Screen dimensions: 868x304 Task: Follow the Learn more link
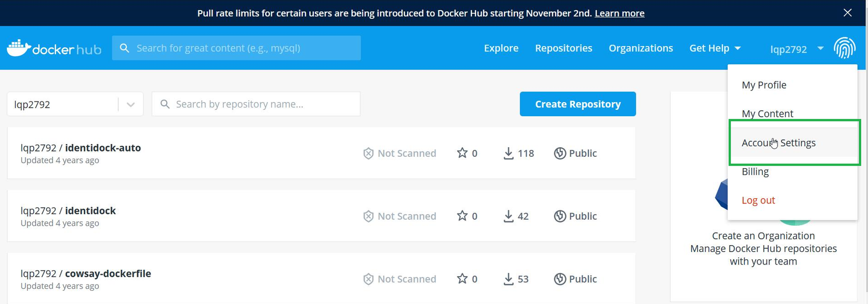[619, 13]
